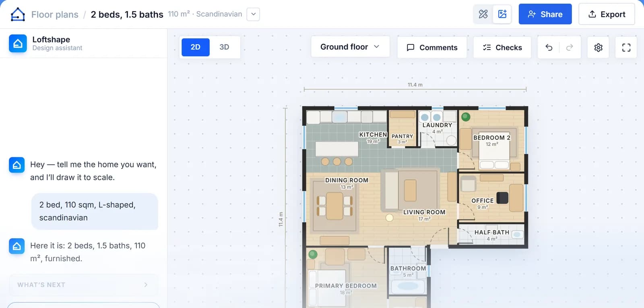This screenshot has height=308, width=644.
Task: Open the plan title dropdown chevron
Action: pos(253,14)
